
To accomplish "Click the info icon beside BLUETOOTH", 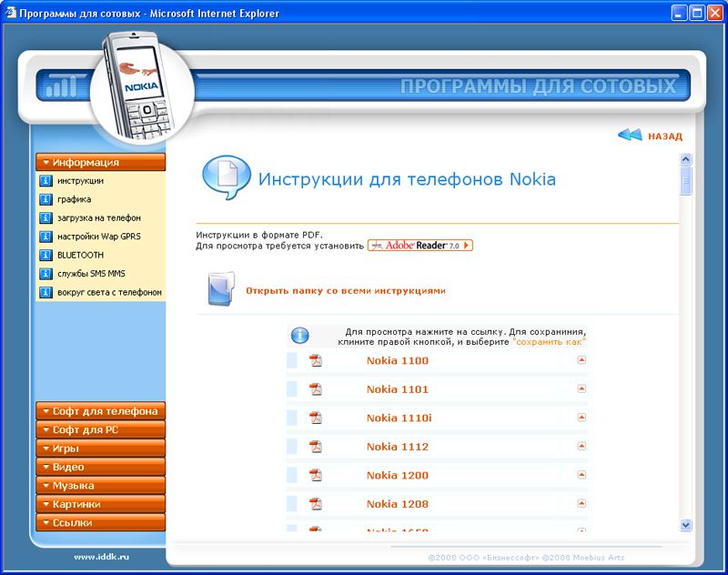I will coord(45,256).
